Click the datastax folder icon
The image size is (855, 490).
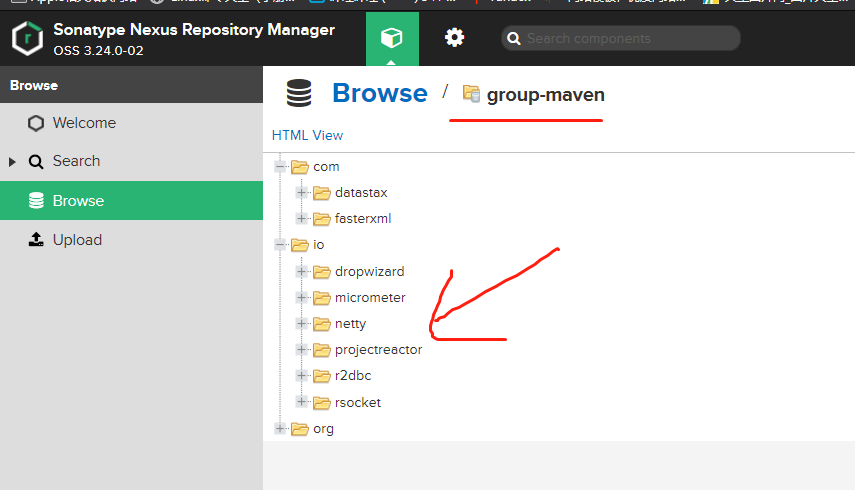(x=322, y=193)
